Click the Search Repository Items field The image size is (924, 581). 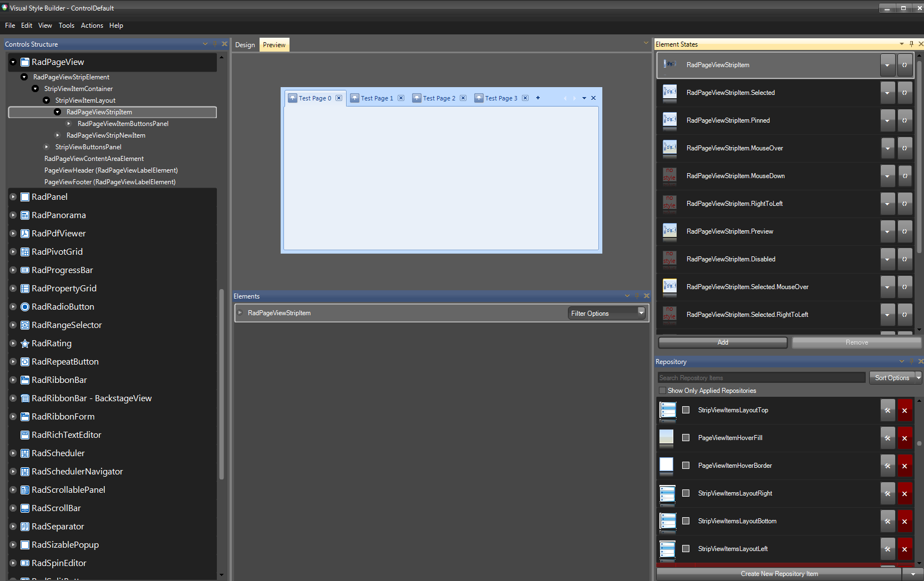[x=761, y=378]
